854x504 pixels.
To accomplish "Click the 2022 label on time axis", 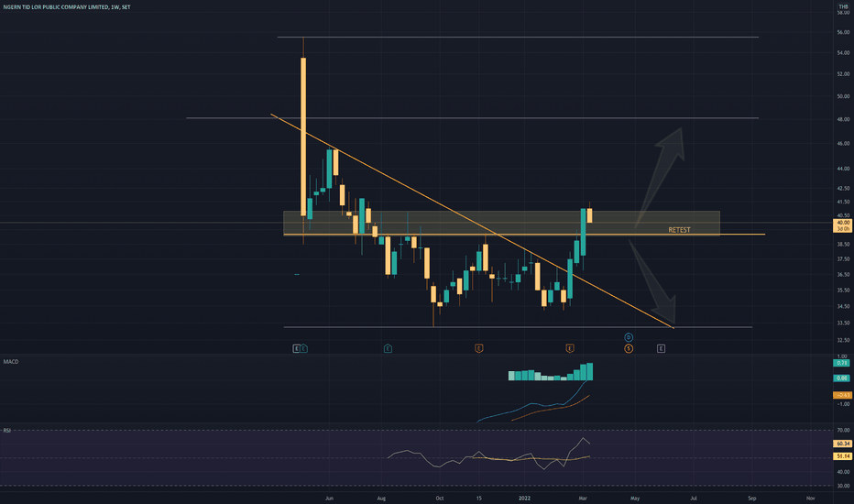I will (x=524, y=499).
